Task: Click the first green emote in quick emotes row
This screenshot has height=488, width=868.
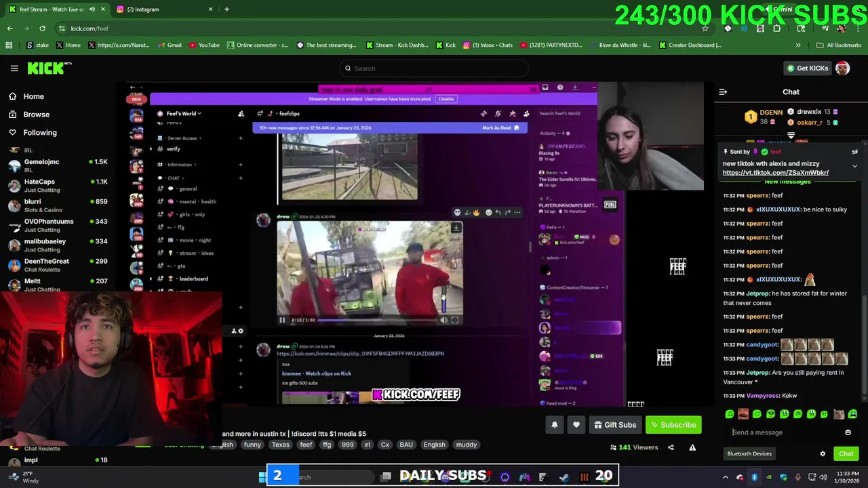Action: [x=730, y=414]
